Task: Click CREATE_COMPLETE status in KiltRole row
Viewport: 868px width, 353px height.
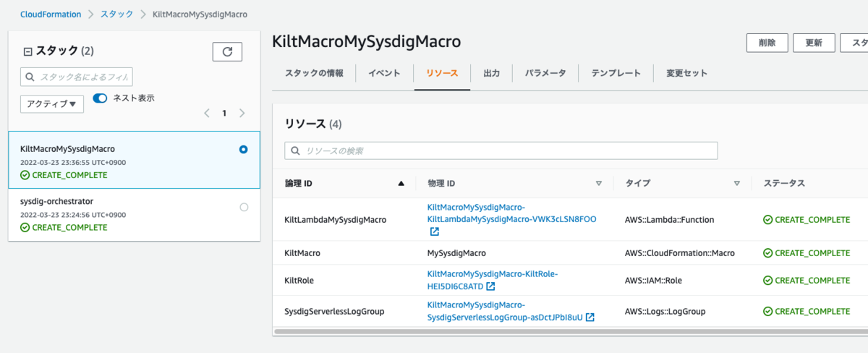Action: pos(807,279)
